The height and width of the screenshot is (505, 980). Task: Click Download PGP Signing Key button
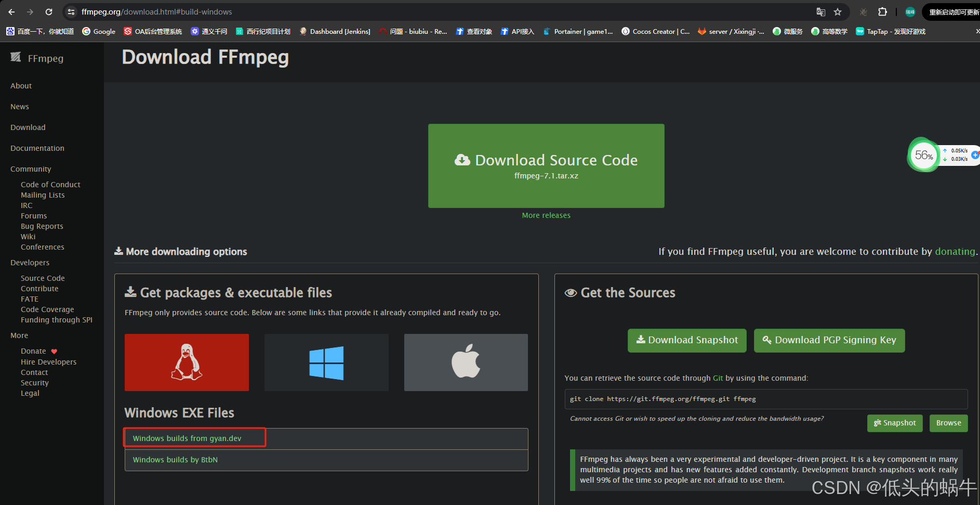point(829,340)
